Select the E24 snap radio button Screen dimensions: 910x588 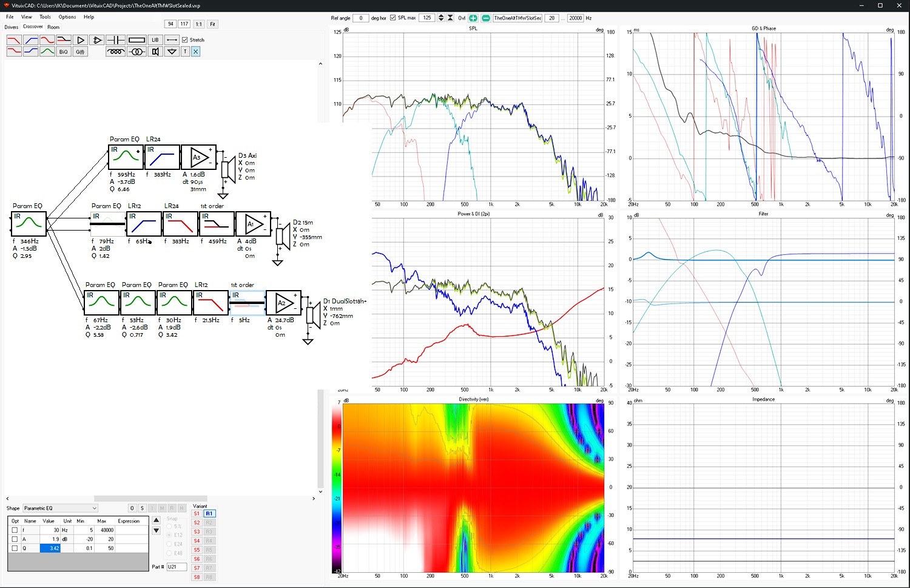click(x=169, y=544)
